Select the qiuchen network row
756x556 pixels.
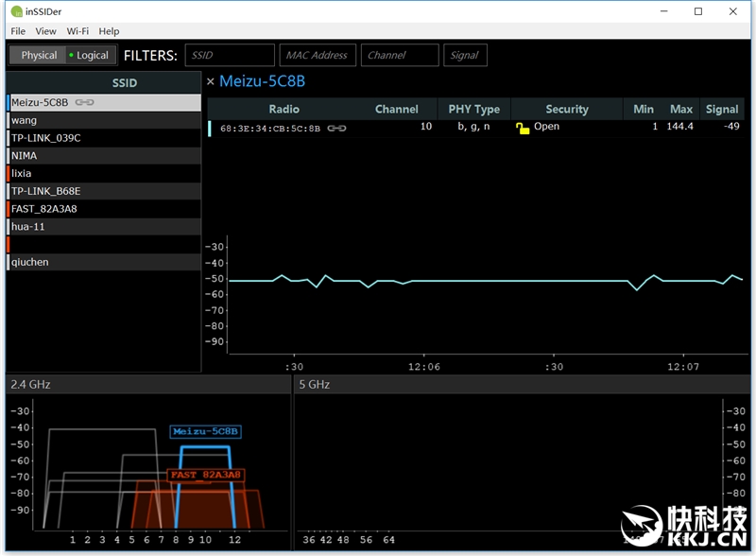coord(104,262)
